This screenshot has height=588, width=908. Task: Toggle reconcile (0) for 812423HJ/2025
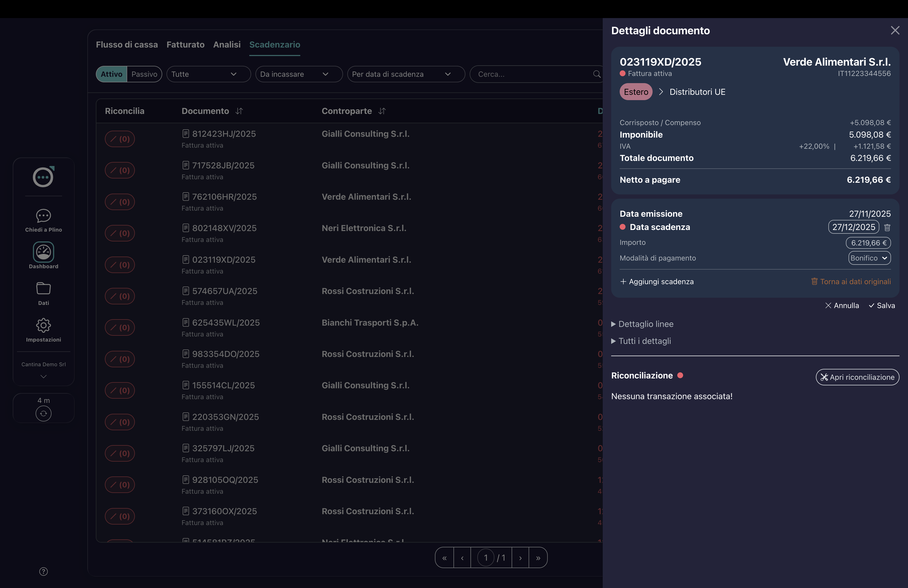click(120, 139)
